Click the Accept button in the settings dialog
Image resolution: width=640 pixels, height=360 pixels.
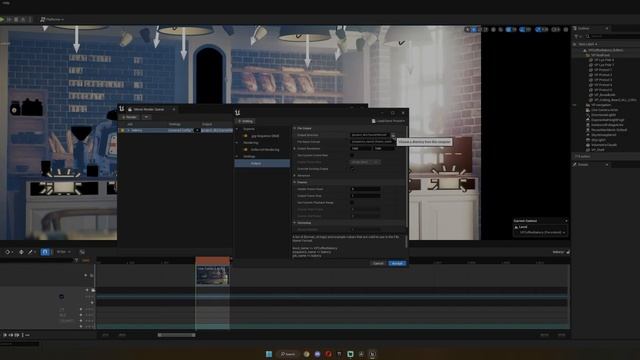[397, 263]
